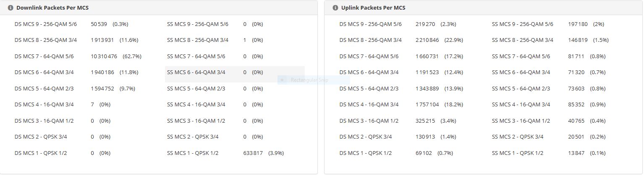Click the Downlink Packets Per MCS info icon
The image size is (644, 175).
tap(10, 8)
